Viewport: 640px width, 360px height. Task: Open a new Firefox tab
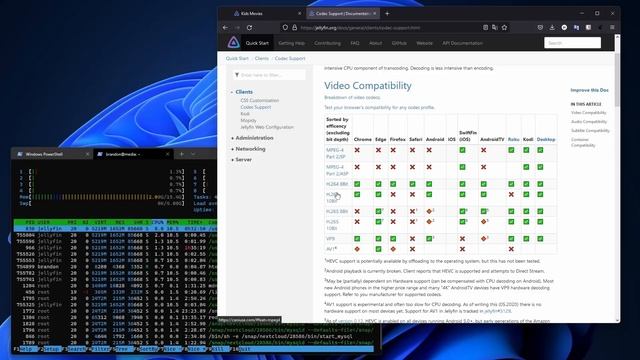[387, 13]
